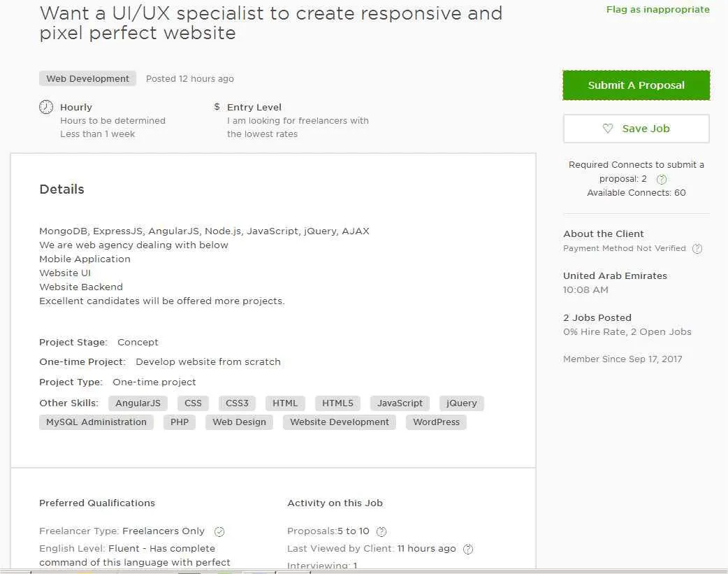The height and width of the screenshot is (574, 728).
Task: Select the HTML5 skill tag
Action: click(x=337, y=403)
